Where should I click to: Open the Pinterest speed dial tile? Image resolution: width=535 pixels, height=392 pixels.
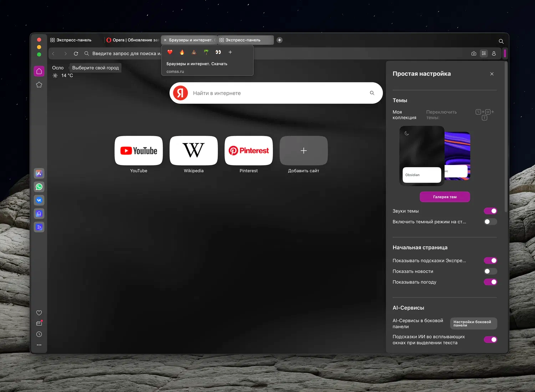249,150
